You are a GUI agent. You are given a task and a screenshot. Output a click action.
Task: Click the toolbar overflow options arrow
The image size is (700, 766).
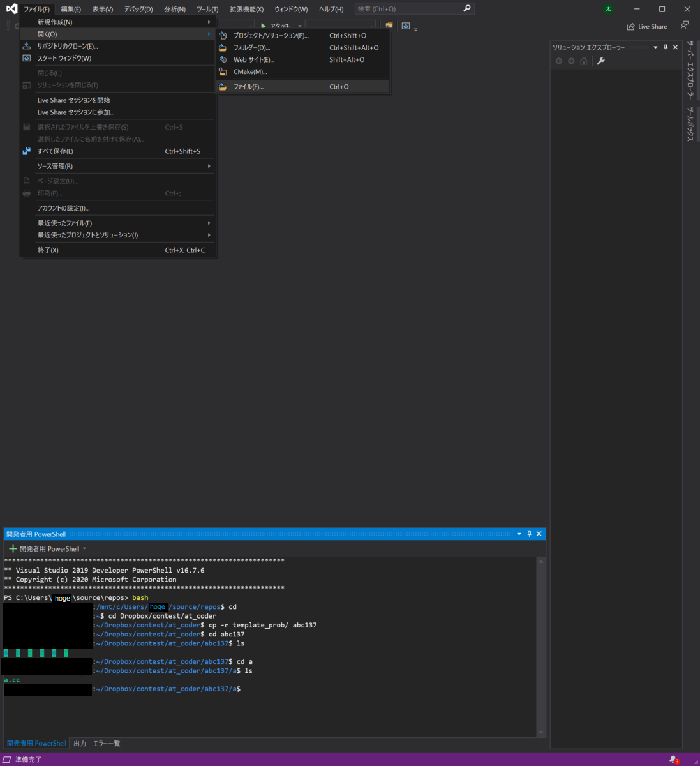pyautogui.click(x=416, y=29)
